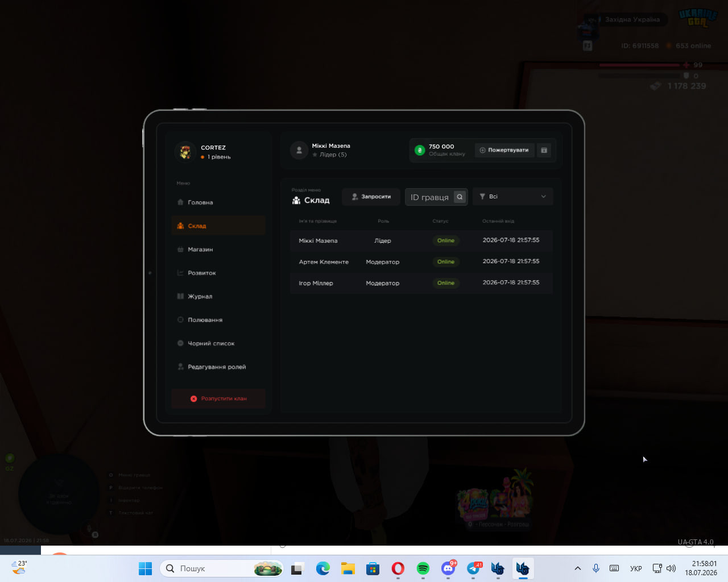Select the Ігор Міллер member row
Image resolution: width=728 pixels, height=582 pixels.
click(x=421, y=283)
